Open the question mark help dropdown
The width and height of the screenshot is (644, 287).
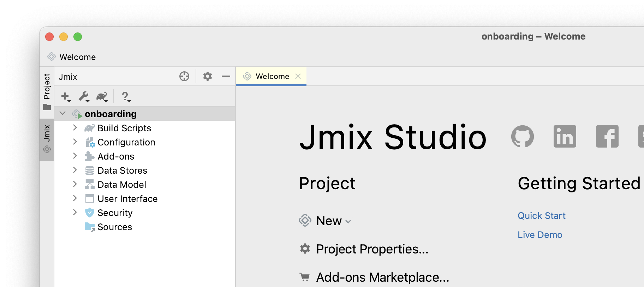tap(126, 96)
